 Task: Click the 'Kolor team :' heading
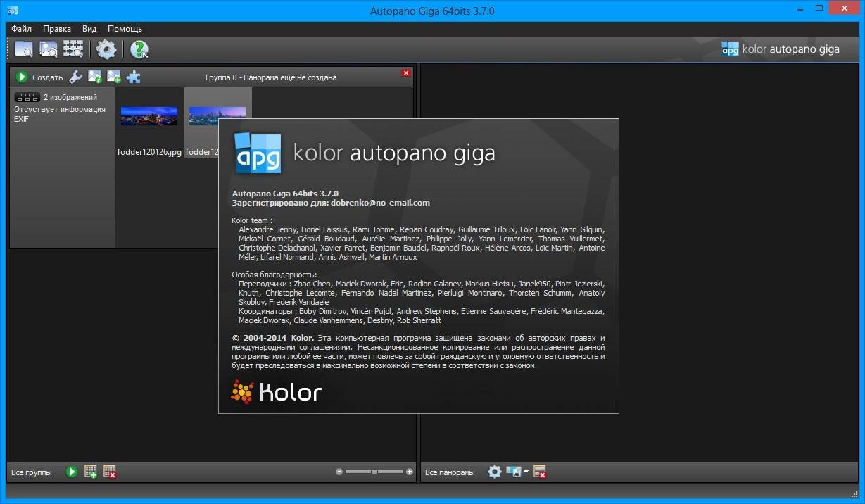[x=252, y=220]
